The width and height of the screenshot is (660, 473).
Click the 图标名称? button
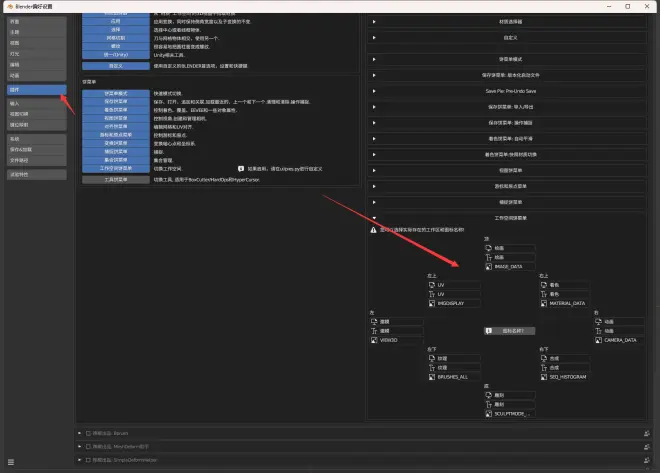pos(510,331)
